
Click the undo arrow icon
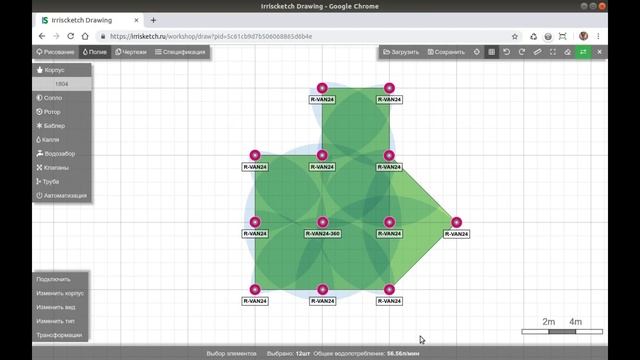[507, 52]
